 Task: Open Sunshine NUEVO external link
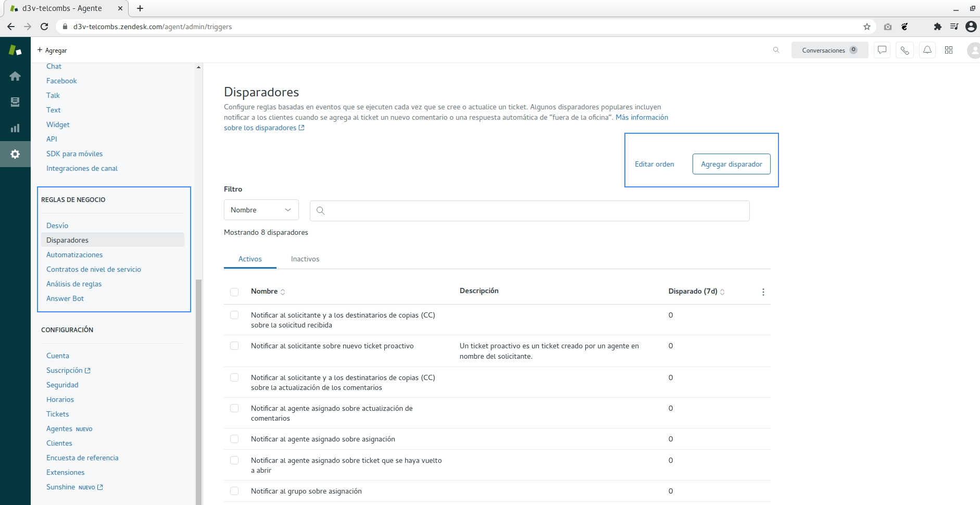click(74, 487)
